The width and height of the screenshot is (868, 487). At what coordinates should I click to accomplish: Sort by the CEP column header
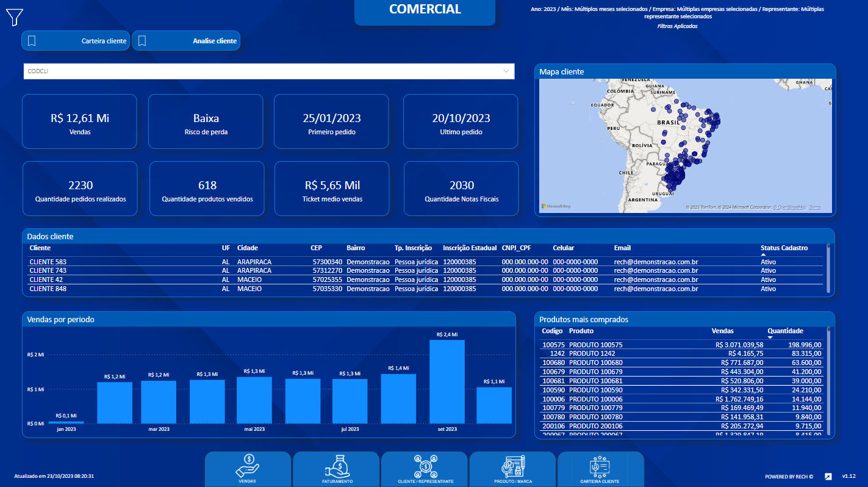pos(317,248)
